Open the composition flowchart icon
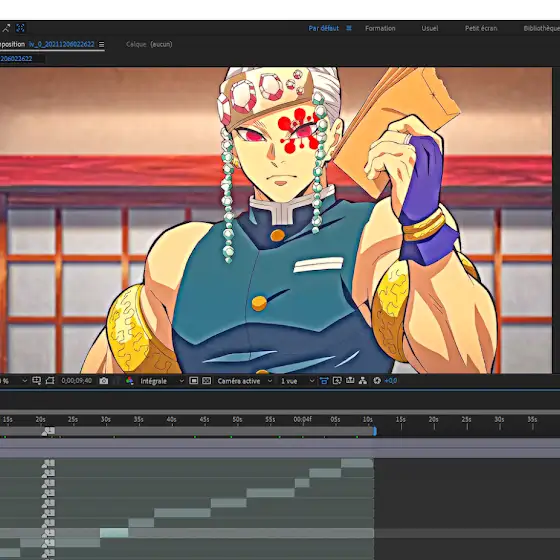560x560 pixels. (363, 381)
